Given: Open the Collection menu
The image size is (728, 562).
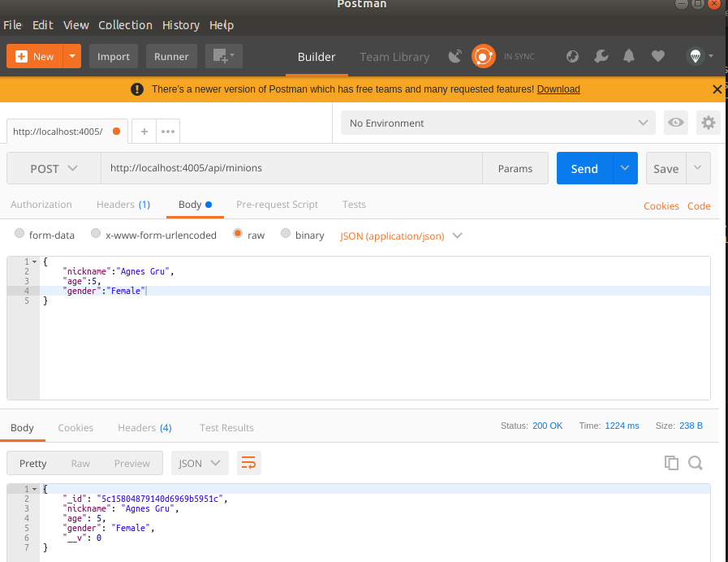Looking at the screenshot, I should click(x=125, y=25).
